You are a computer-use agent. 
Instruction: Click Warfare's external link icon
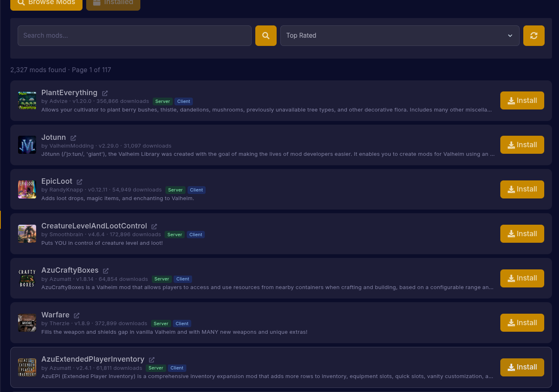tap(76, 315)
